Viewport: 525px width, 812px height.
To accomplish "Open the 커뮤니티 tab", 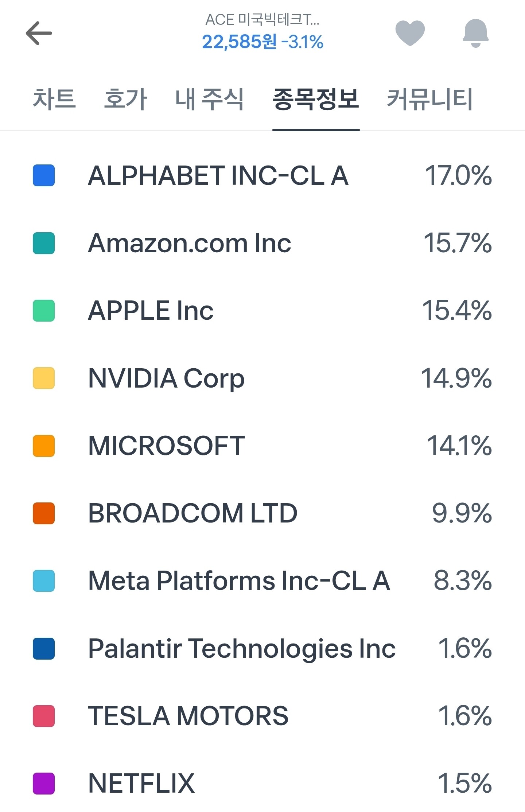I will click(x=429, y=99).
